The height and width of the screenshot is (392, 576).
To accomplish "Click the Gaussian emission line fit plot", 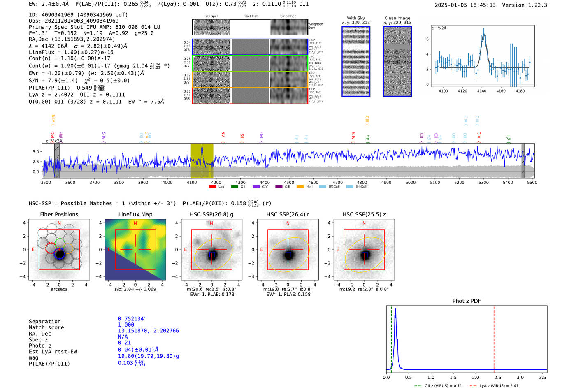I will 482,56.
